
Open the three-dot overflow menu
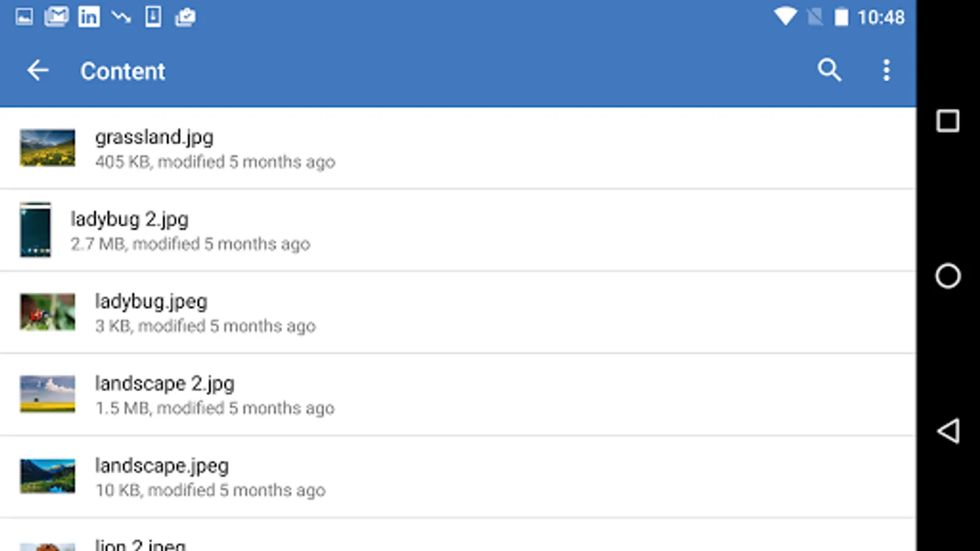click(x=886, y=70)
